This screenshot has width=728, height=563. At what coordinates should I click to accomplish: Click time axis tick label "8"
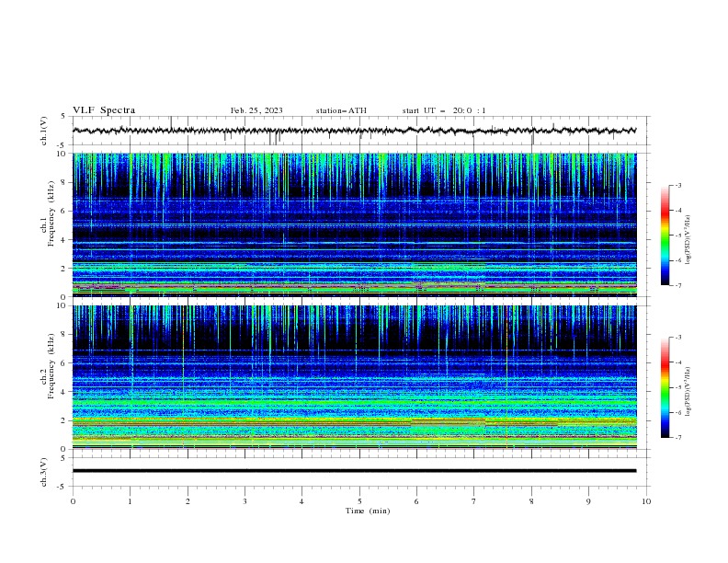531,501
